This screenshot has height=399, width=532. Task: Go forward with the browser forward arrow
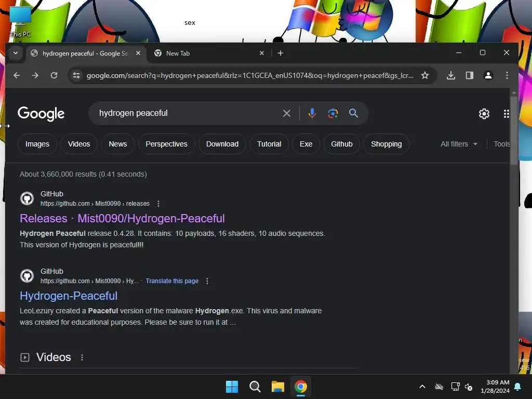click(x=35, y=75)
